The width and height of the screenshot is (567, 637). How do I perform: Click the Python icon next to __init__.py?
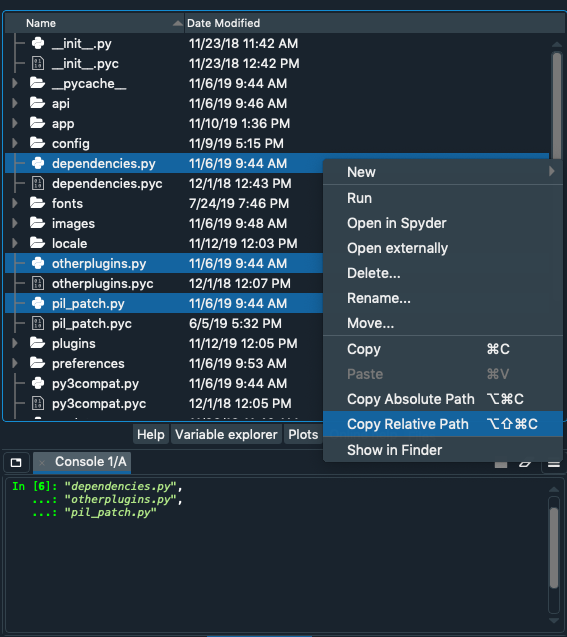click(x=38, y=43)
